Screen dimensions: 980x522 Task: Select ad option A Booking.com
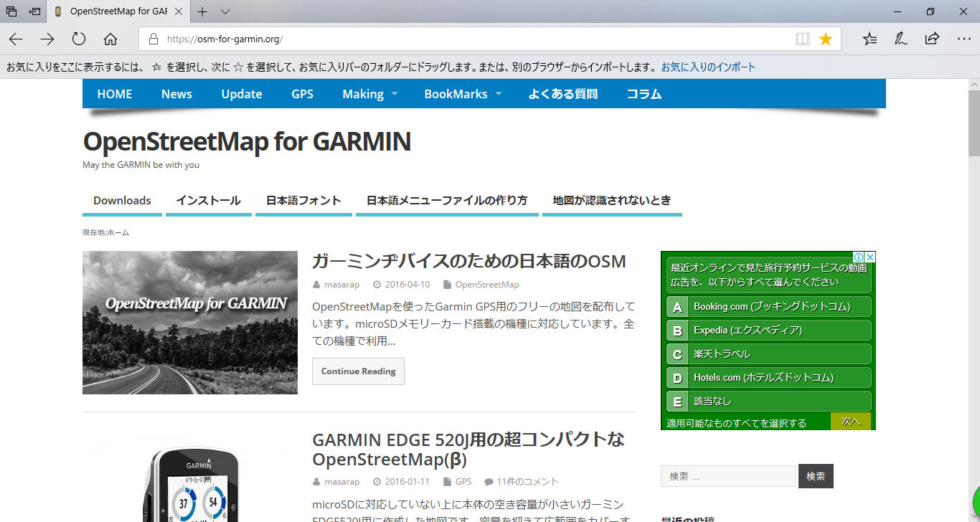pos(769,307)
